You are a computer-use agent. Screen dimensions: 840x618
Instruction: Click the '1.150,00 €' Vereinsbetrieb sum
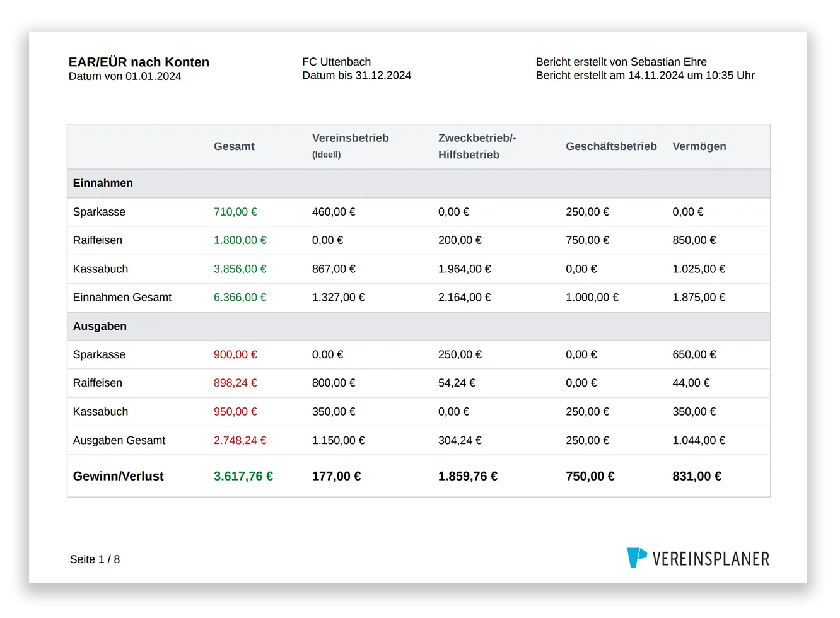(338, 440)
